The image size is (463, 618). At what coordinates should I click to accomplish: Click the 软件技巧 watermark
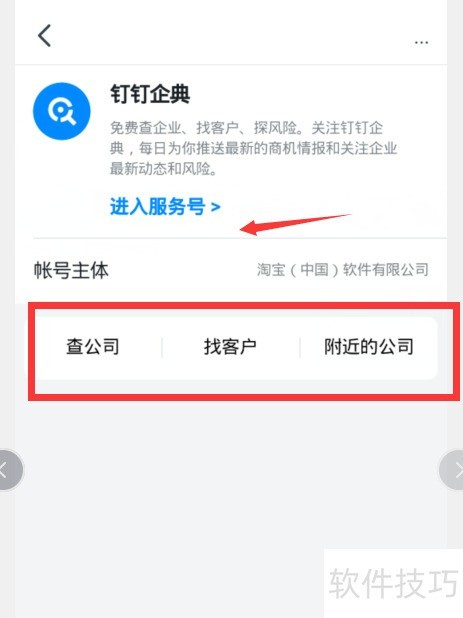click(393, 583)
